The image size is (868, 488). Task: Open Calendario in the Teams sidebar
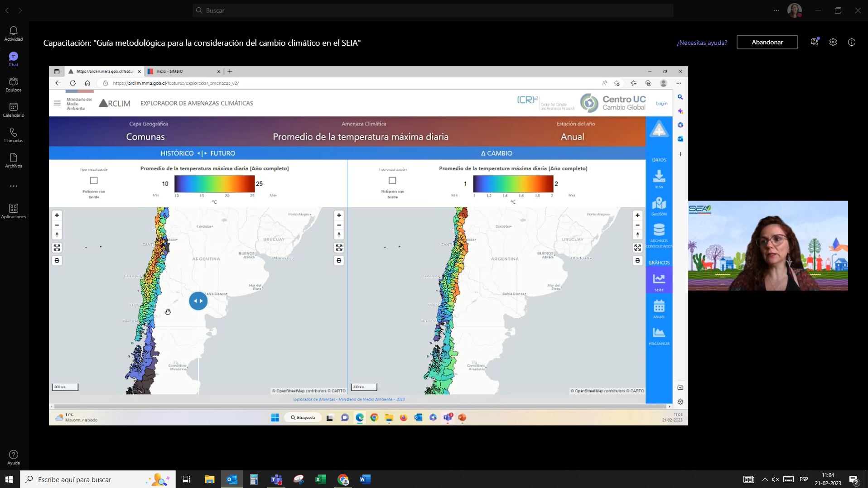tap(14, 110)
